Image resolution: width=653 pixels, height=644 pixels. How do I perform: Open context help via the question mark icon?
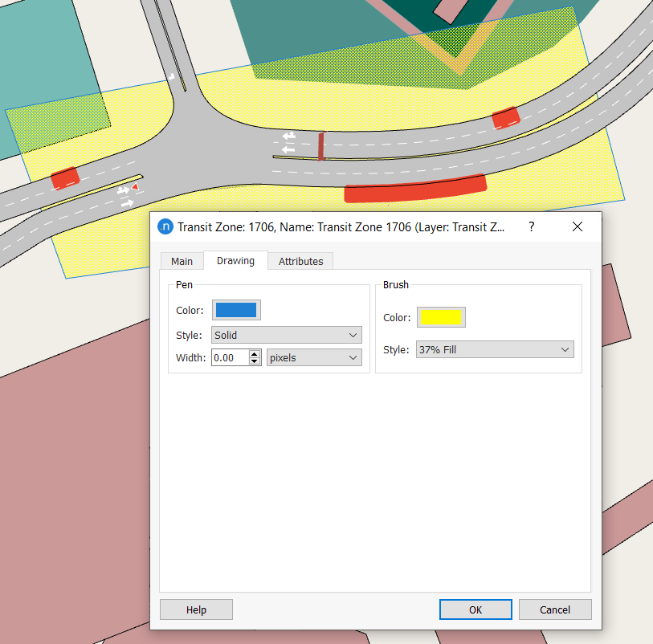[x=531, y=226]
